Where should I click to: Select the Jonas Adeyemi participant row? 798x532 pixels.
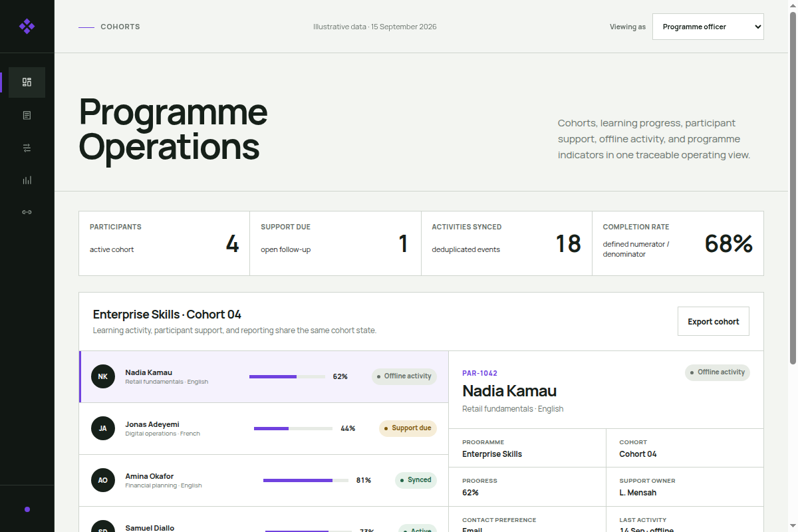click(x=264, y=428)
